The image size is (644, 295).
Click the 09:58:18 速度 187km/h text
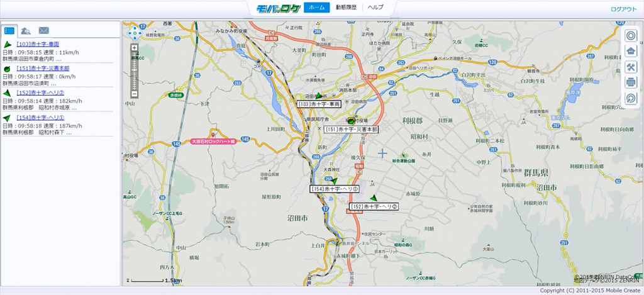click(x=42, y=125)
